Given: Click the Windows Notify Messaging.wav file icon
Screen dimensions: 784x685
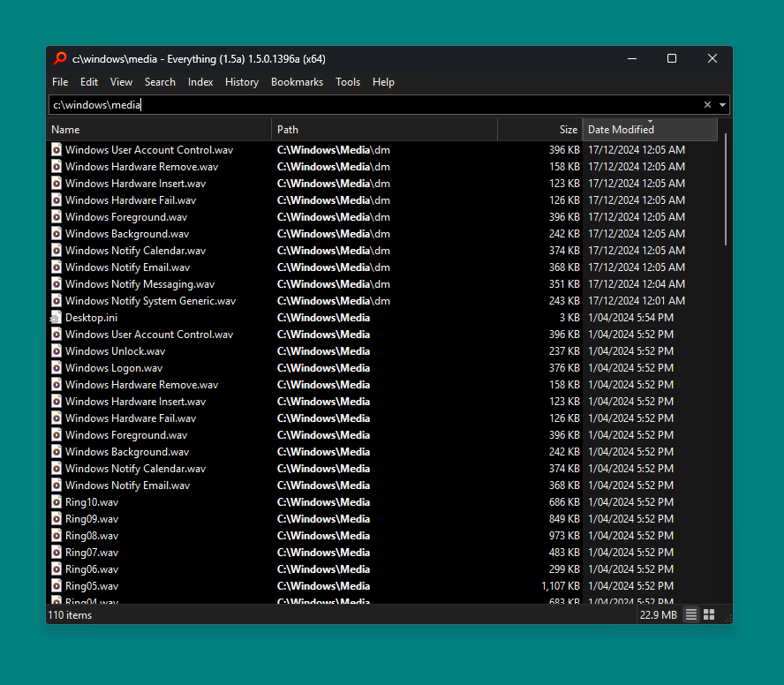Looking at the screenshot, I should [57, 284].
